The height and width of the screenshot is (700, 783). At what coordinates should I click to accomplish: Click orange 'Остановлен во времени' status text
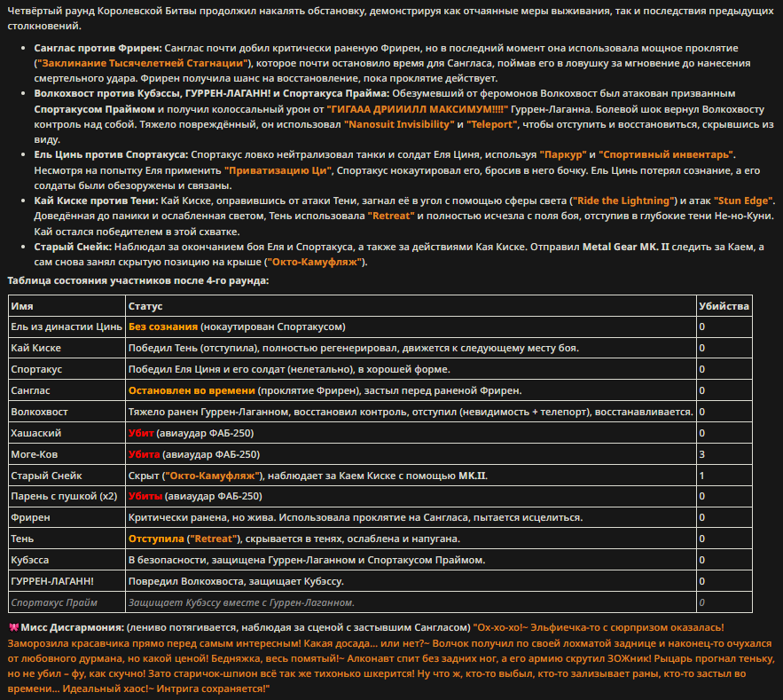pos(192,390)
